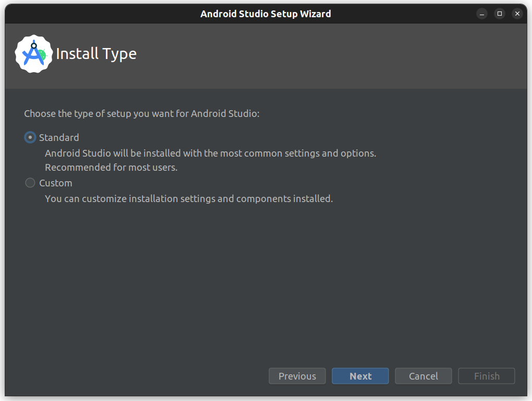Click 'Recommended for most users.' description
Viewport: 532px width, 401px height.
click(111, 168)
